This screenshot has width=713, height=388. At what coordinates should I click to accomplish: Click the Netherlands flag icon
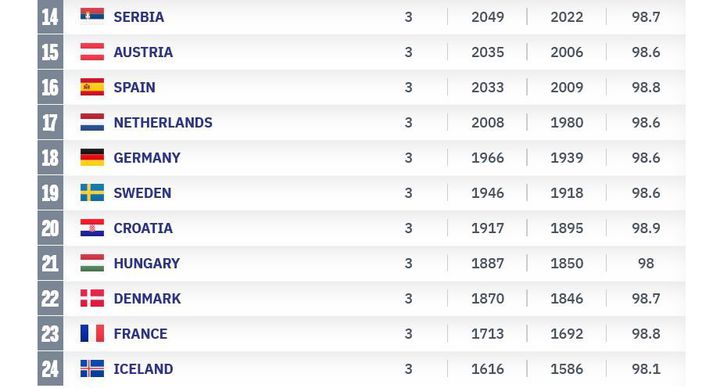point(92,122)
